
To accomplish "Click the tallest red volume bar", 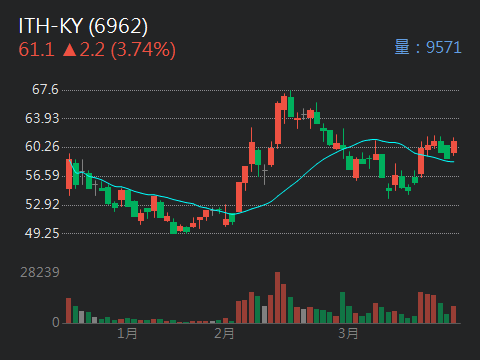I will (x=277, y=298).
